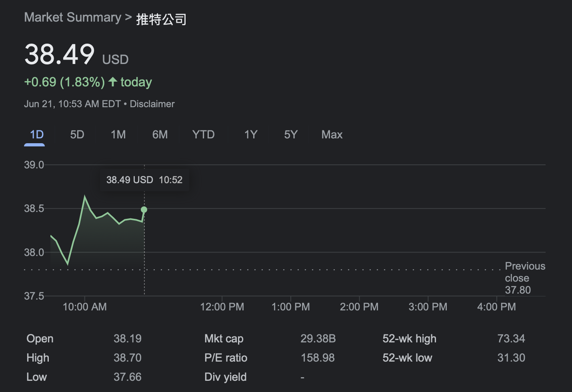Click the 39.0 y-axis label
The width and height of the screenshot is (572, 392).
pyautogui.click(x=34, y=165)
